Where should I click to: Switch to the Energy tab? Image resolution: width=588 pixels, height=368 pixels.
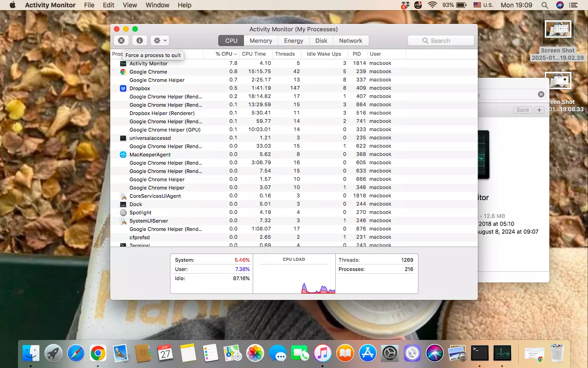(294, 40)
